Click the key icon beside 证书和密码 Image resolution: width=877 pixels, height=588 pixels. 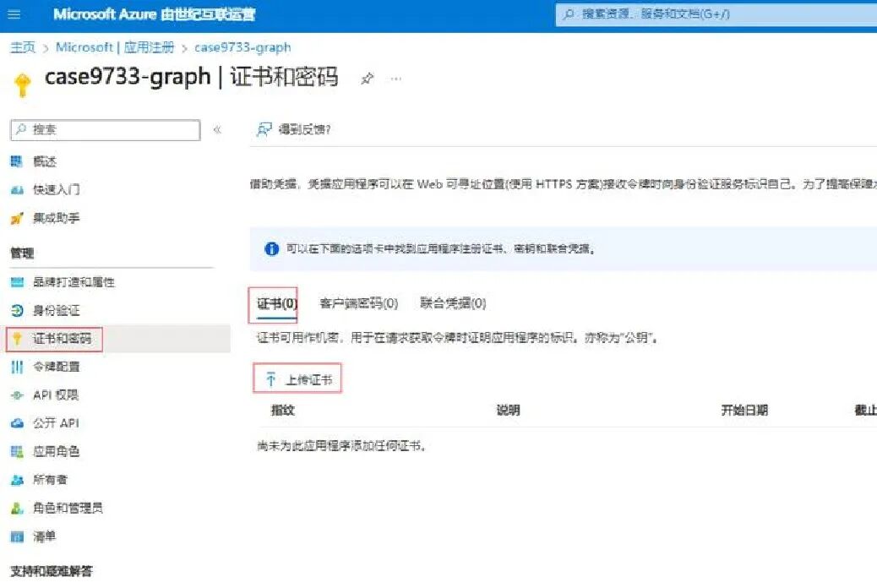pos(17,339)
